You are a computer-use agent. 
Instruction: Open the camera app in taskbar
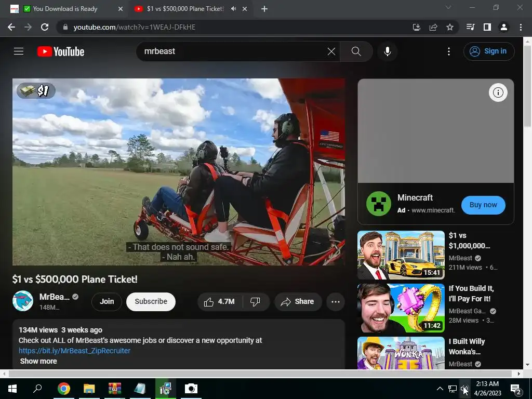pos(191,389)
